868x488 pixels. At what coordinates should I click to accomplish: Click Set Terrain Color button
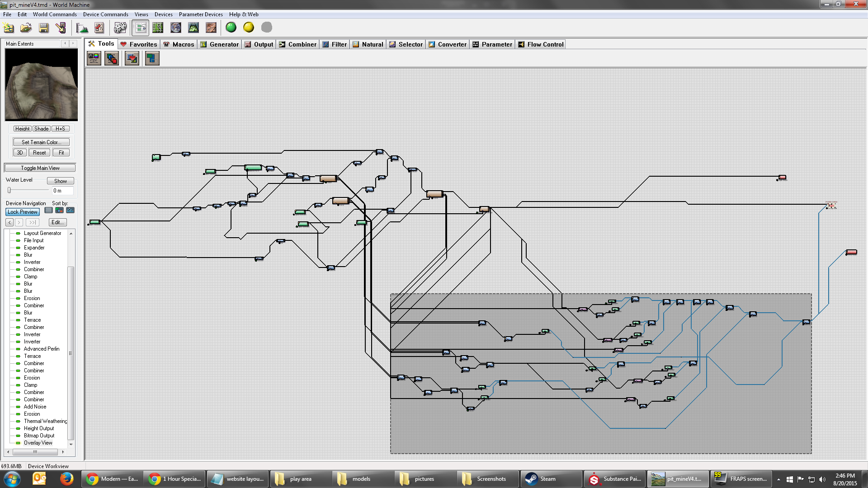click(x=41, y=142)
